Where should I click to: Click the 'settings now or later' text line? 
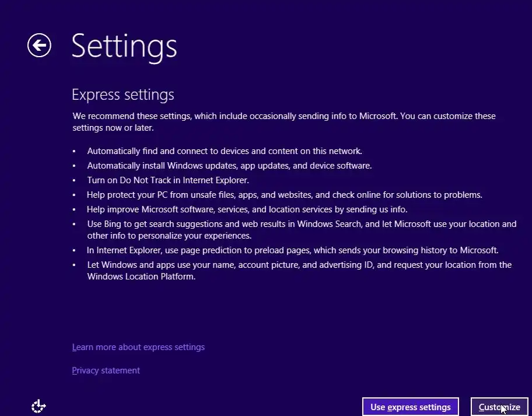coord(113,127)
